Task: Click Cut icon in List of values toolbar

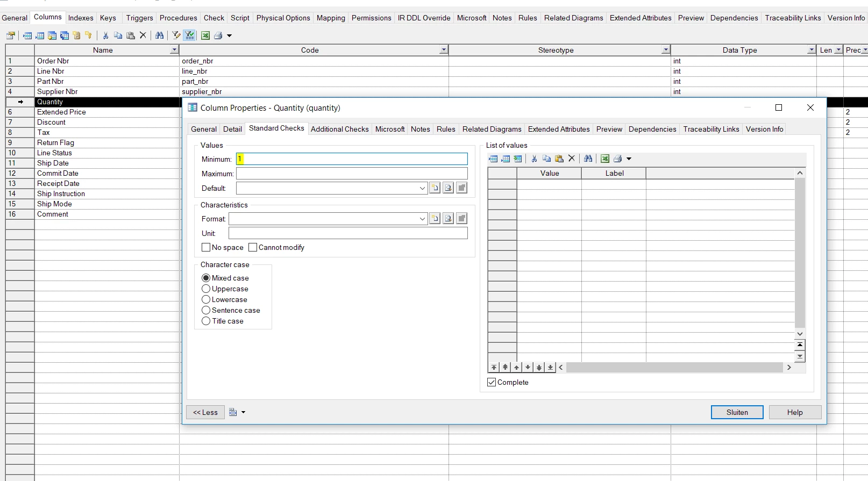Action: tap(534, 159)
